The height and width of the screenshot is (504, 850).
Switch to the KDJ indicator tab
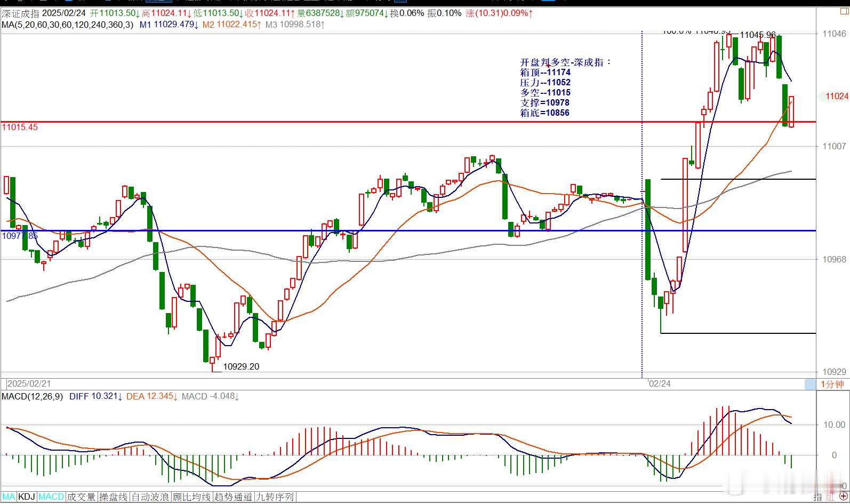pyautogui.click(x=27, y=497)
